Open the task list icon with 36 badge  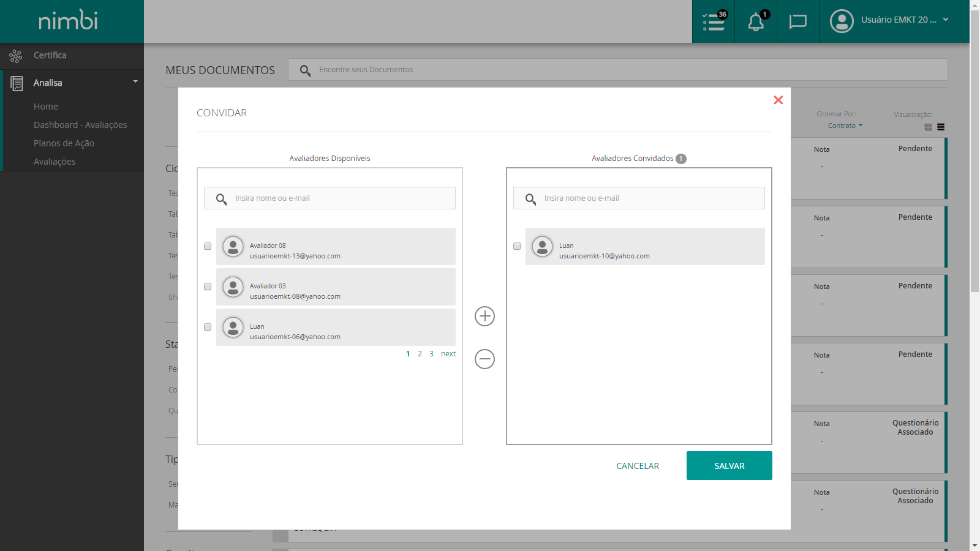pos(714,21)
